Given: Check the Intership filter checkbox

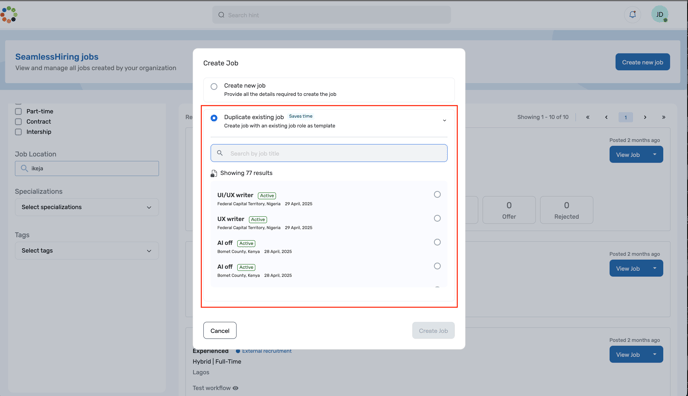Looking at the screenshot, I should [18, 132].
